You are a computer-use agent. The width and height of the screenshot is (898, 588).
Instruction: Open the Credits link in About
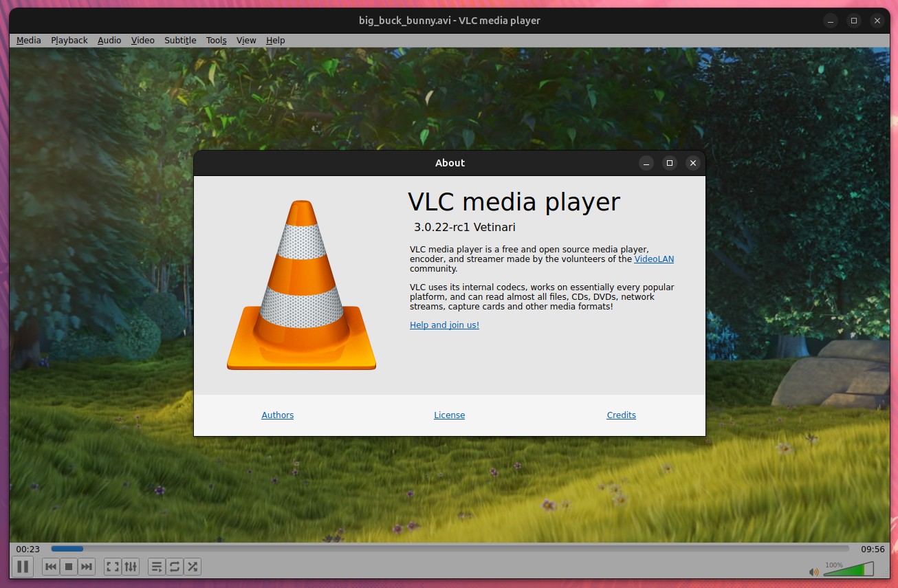pos(622,415)
